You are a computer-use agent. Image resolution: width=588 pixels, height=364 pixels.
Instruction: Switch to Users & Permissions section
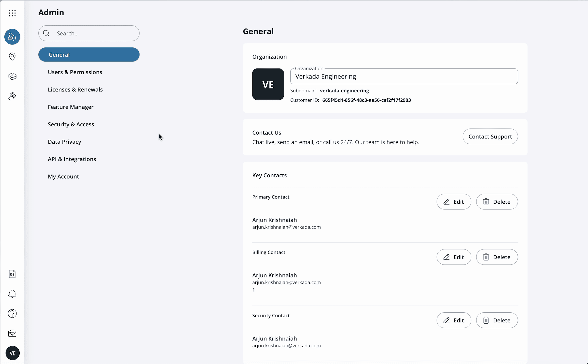click(x=75, y=72)
